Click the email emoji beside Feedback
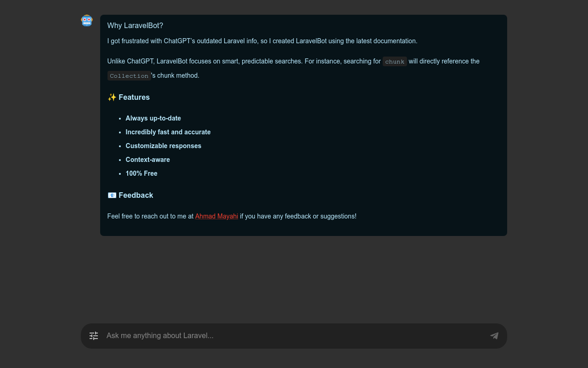 click(112, 195)
